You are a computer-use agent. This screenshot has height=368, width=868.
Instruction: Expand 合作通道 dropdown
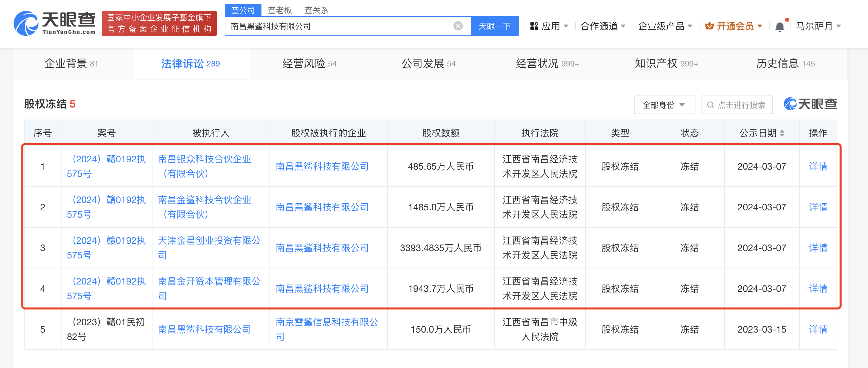[603, 26]
